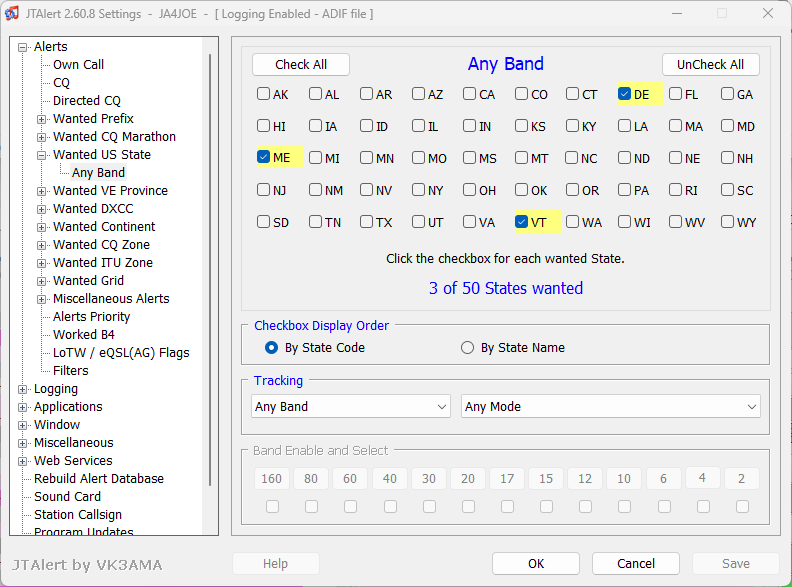Select Filters in the tree
792x587 pixels.
[x=71, y=371]
